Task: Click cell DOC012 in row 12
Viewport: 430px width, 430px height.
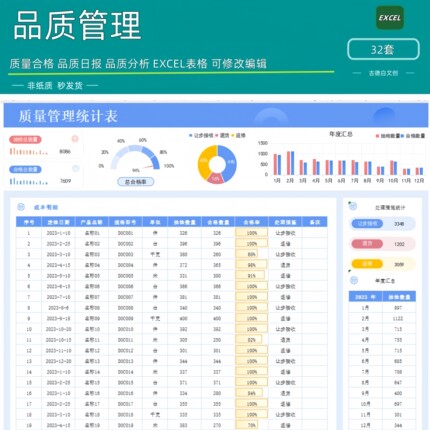Action: [x=125, y=350]
